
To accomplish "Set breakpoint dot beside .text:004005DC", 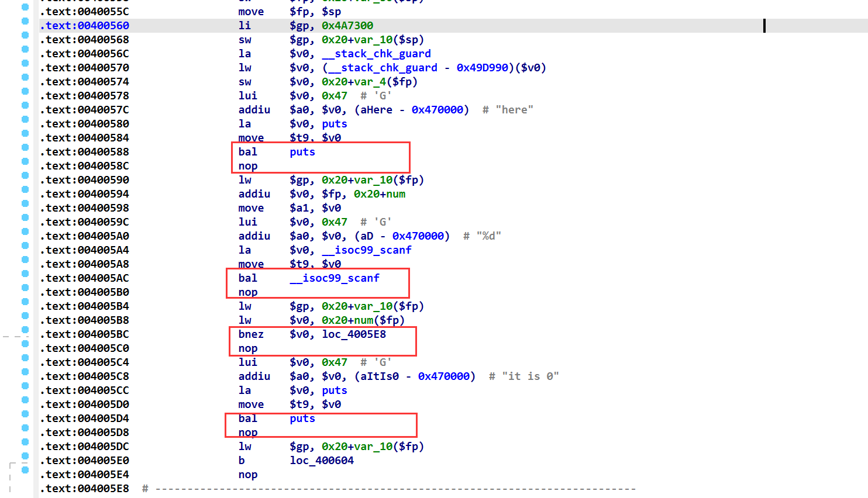I will 25,442.
